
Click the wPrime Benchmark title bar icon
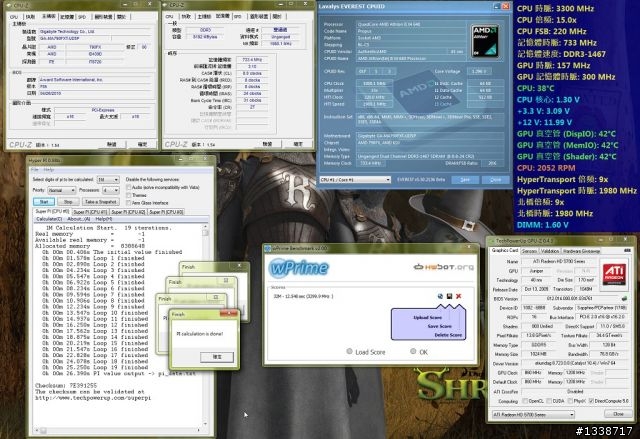(x=268, y=248)
